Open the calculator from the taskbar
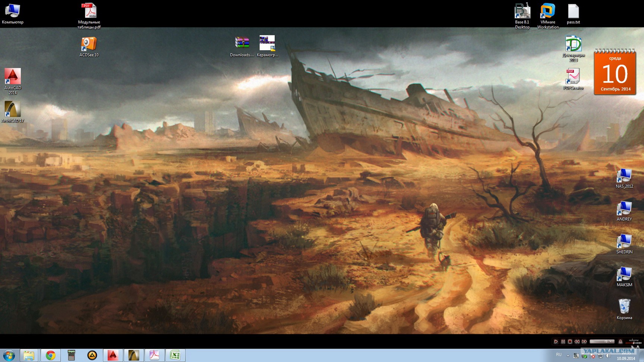 tap(71, 355)
